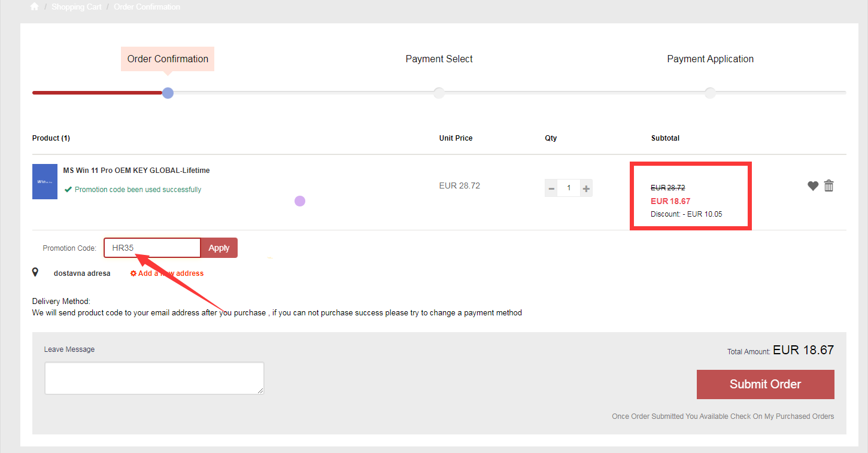Click the 'Once Order Submitted' note text

click(x=723, y=416)
